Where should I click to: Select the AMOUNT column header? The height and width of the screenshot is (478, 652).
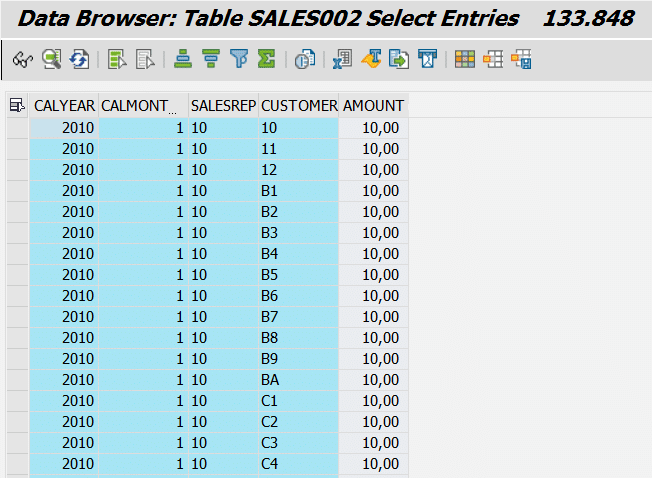[x=373, y=106]
